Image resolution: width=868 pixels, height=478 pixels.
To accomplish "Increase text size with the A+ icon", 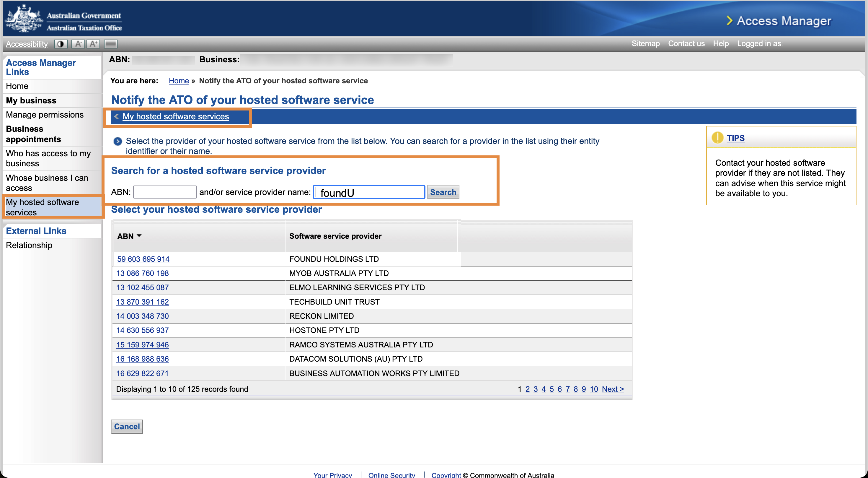I will (x=93, y=44).
